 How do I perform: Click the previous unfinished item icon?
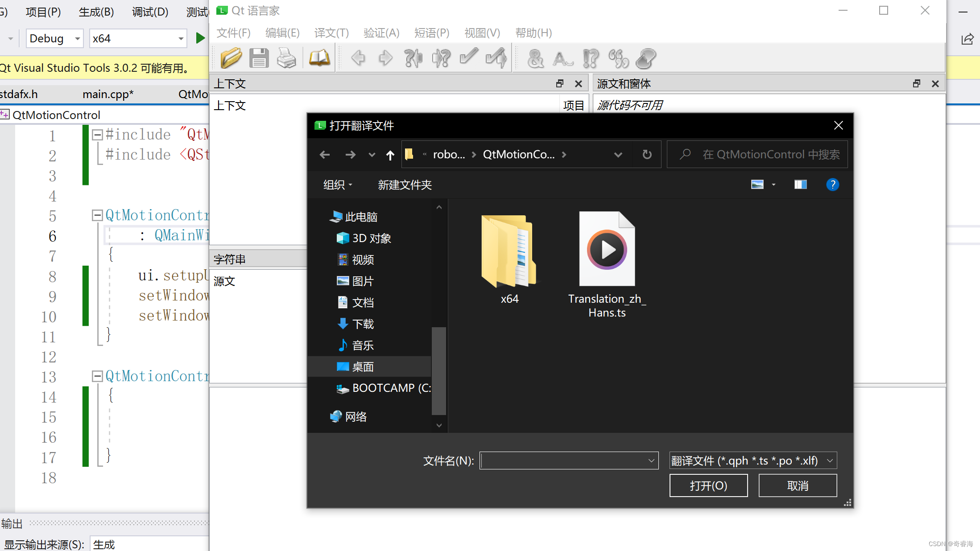[x=413, y=58]
